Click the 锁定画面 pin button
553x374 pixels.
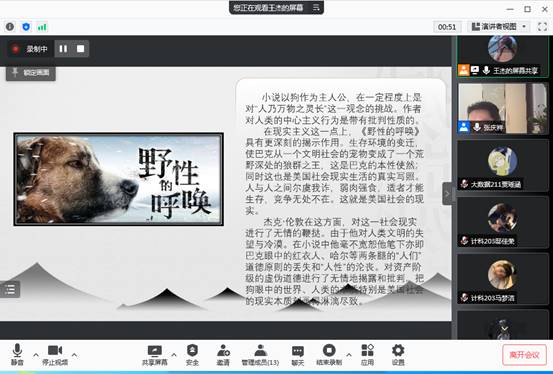[x=31, y=73]
